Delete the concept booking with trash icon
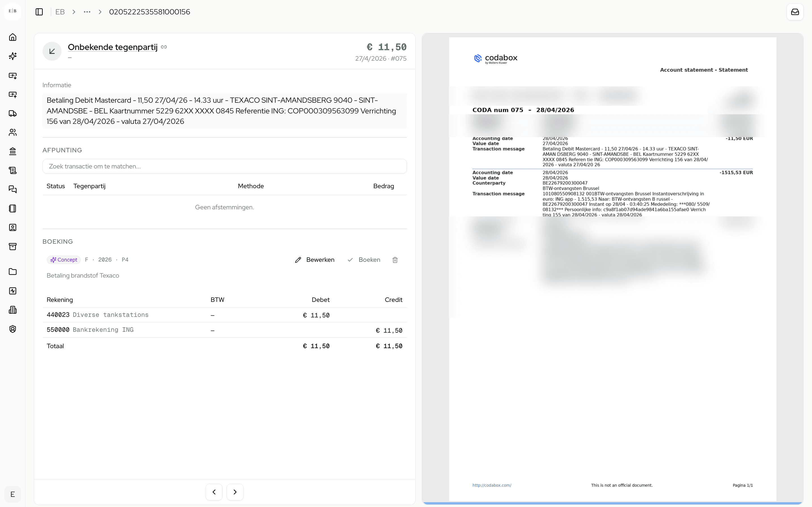The height and width of the screenshot is (507, 812). tap(395, 260)
